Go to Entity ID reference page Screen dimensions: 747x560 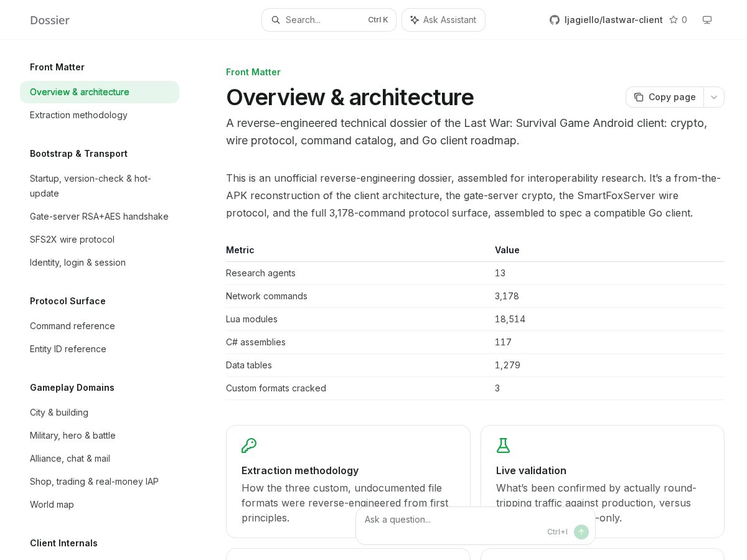pyautogui.click(x=100, y=349)
